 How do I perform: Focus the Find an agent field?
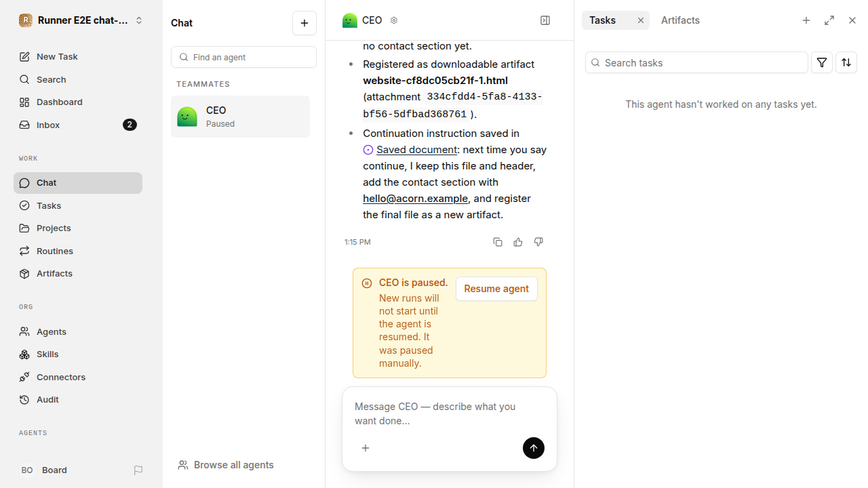[243, 57]
